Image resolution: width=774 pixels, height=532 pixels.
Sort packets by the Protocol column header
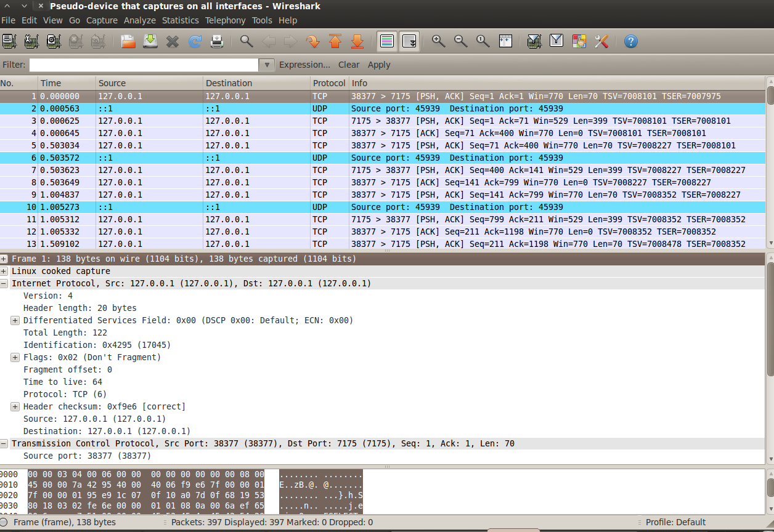tap(329, 83)
